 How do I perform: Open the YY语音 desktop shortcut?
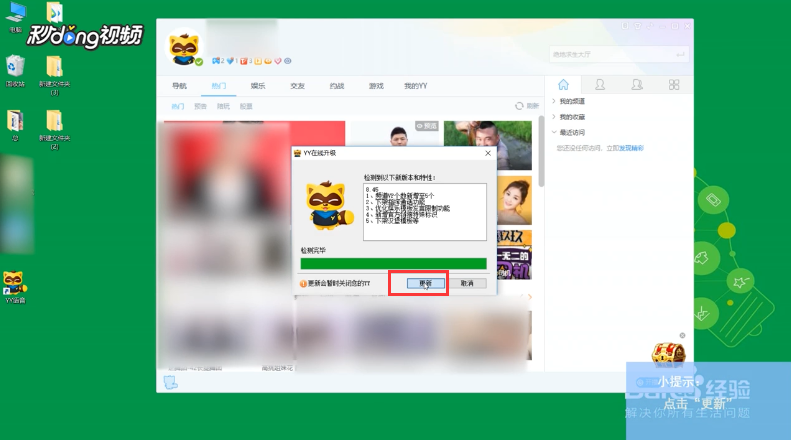pos(15,287)
